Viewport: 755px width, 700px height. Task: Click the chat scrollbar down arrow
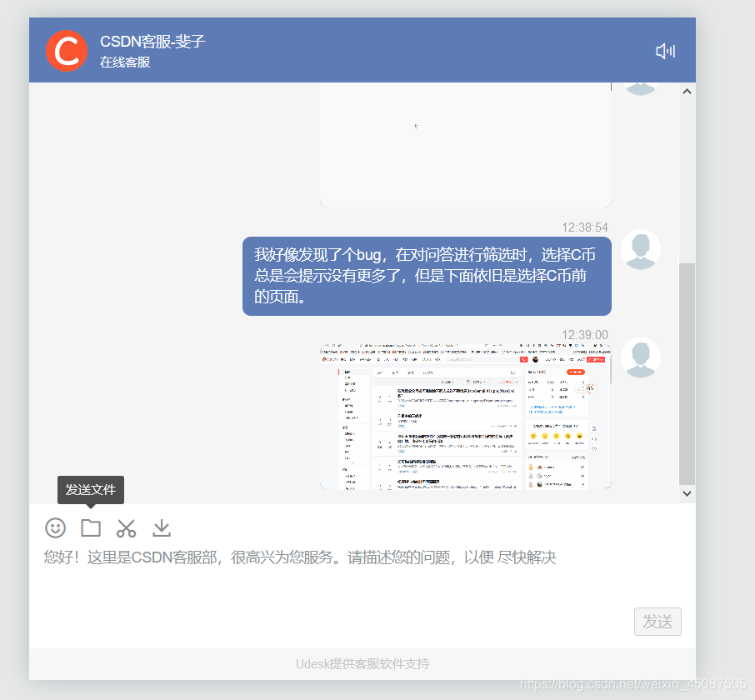pos(687,493)
